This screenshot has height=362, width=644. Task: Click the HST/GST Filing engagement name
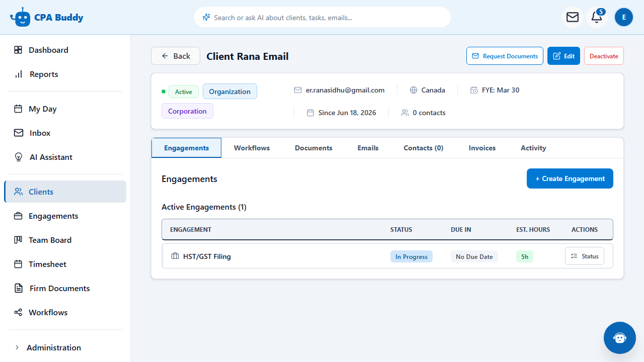[207, 256]
